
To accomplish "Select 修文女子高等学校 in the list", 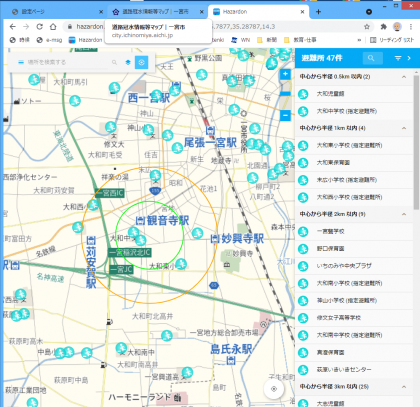I will (354, 318).
